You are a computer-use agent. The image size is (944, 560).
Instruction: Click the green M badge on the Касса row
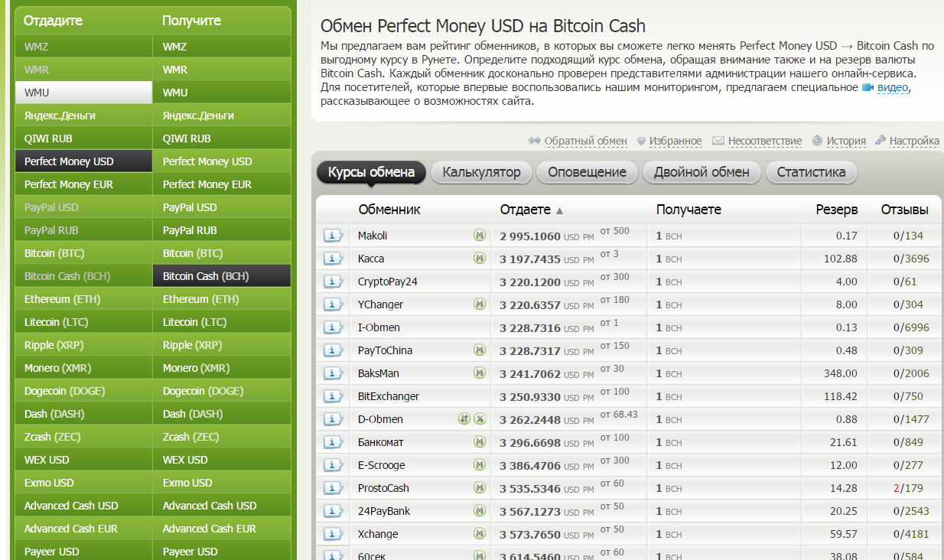(x=480, y=259)
